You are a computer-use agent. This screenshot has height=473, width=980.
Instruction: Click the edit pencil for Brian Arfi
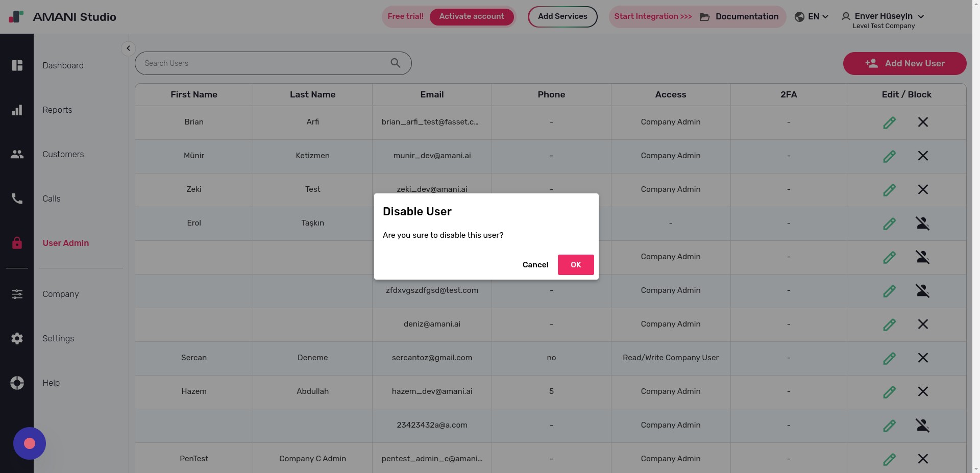pos(889,122)
